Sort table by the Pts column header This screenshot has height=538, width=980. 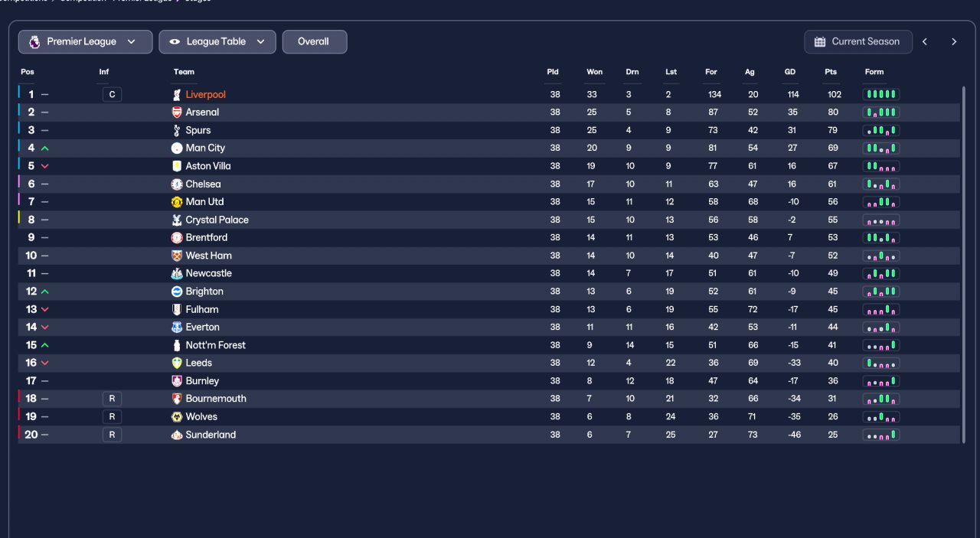tap(831, 72)
